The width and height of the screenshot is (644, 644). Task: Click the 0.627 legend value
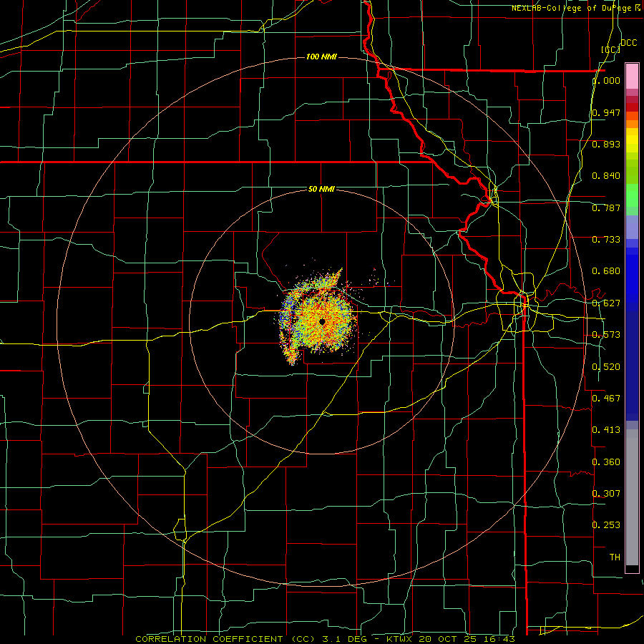606,303
